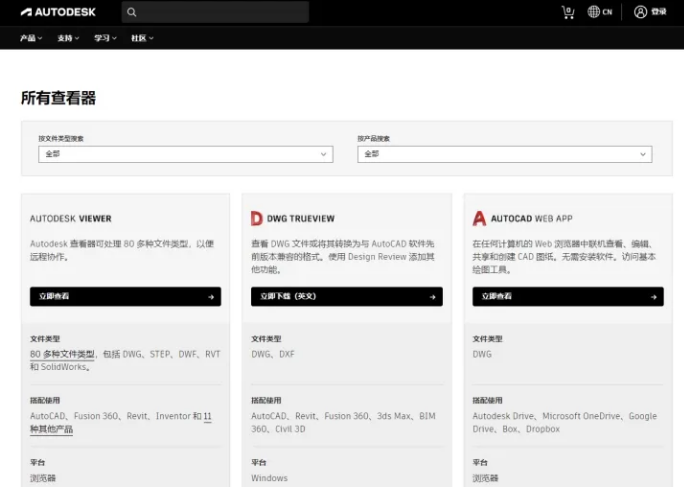Click the 登录 text
The image size is (684, 487).
point(659,12)
